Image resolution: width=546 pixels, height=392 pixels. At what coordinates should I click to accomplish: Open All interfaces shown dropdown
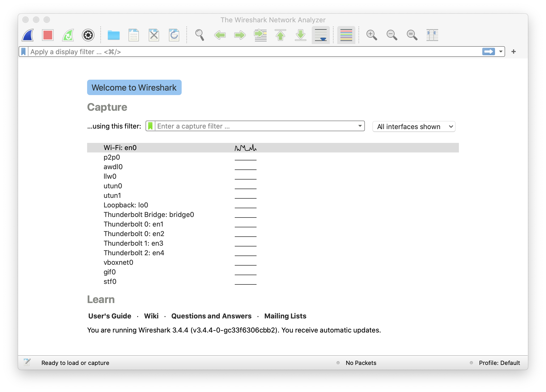414,126
